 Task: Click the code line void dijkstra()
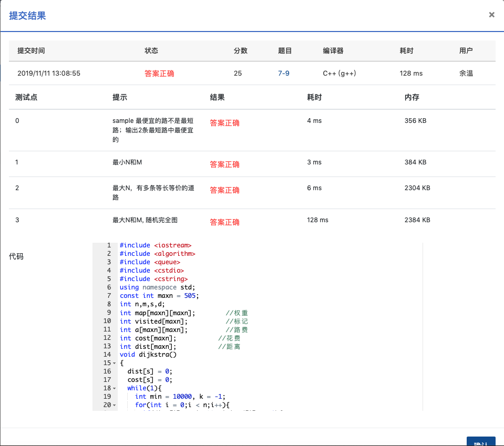148,355
